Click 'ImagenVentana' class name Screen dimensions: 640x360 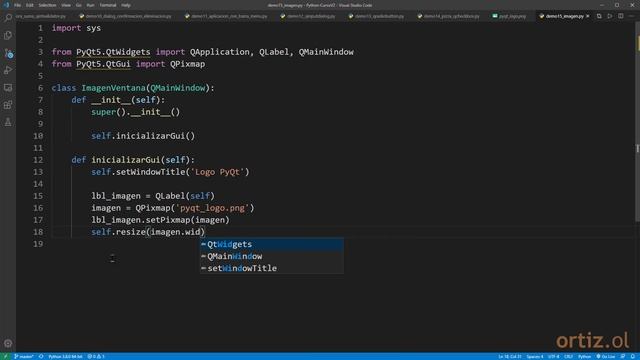pyautogui.click(x=113, y=88)
